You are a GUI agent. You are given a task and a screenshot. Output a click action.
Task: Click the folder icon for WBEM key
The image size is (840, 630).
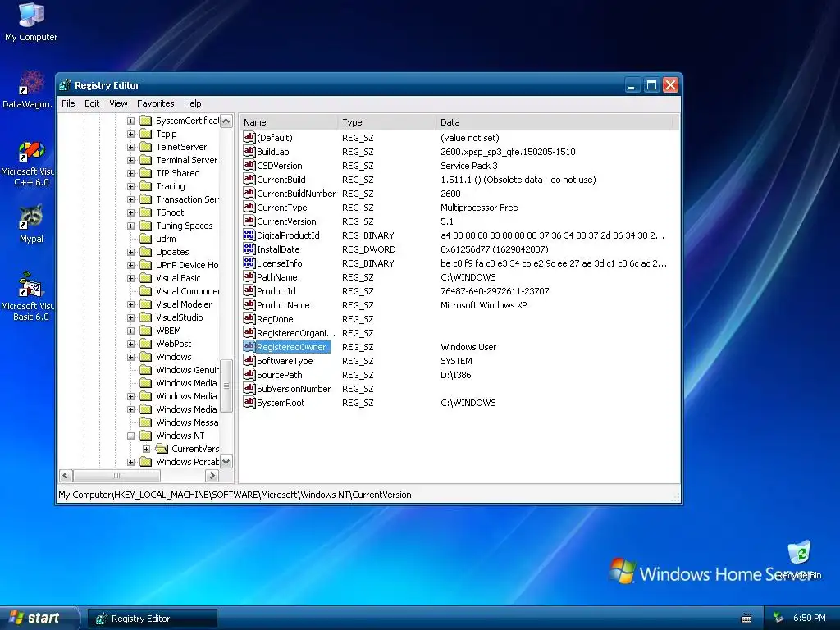click(146, 331)
